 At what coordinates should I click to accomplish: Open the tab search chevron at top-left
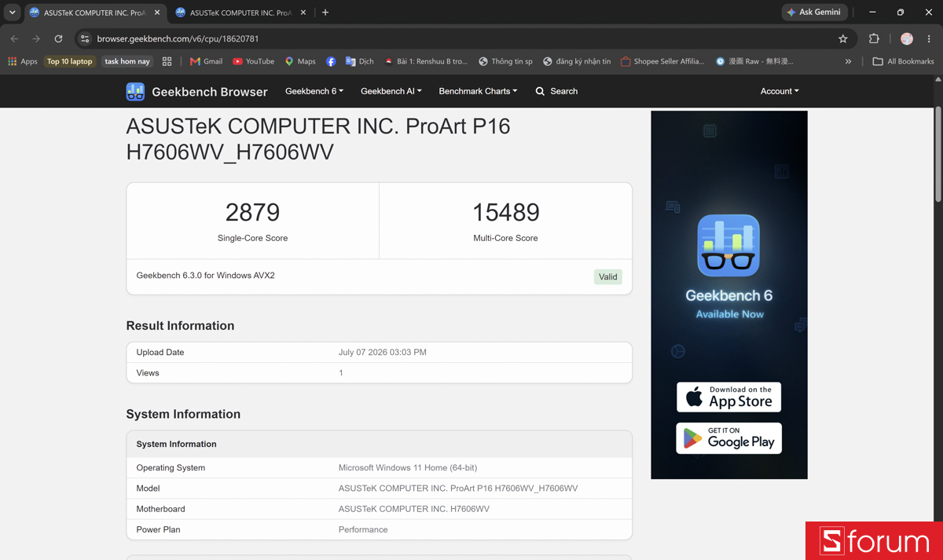(x=12, y=13)
